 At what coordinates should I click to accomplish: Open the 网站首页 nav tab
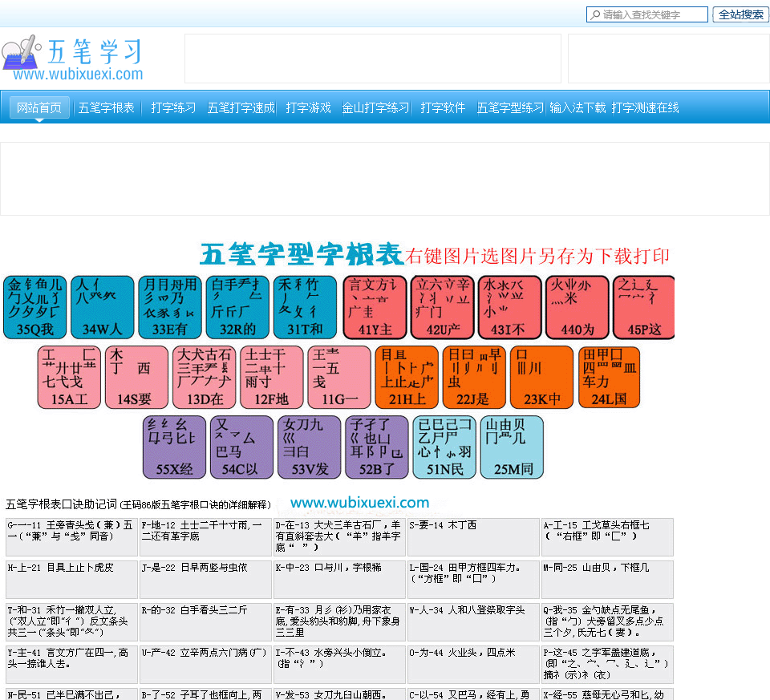coord(39,107)
